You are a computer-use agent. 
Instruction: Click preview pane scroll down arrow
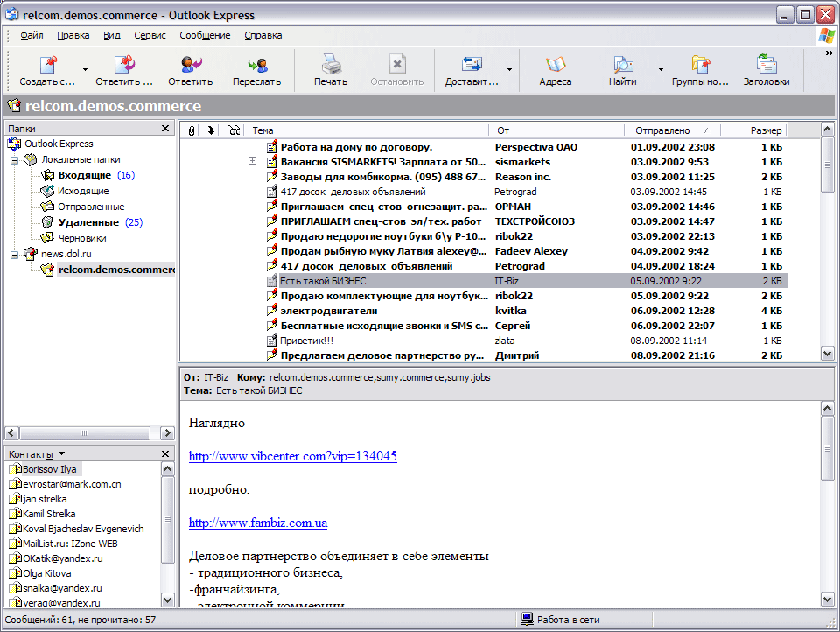coord(827,600)
